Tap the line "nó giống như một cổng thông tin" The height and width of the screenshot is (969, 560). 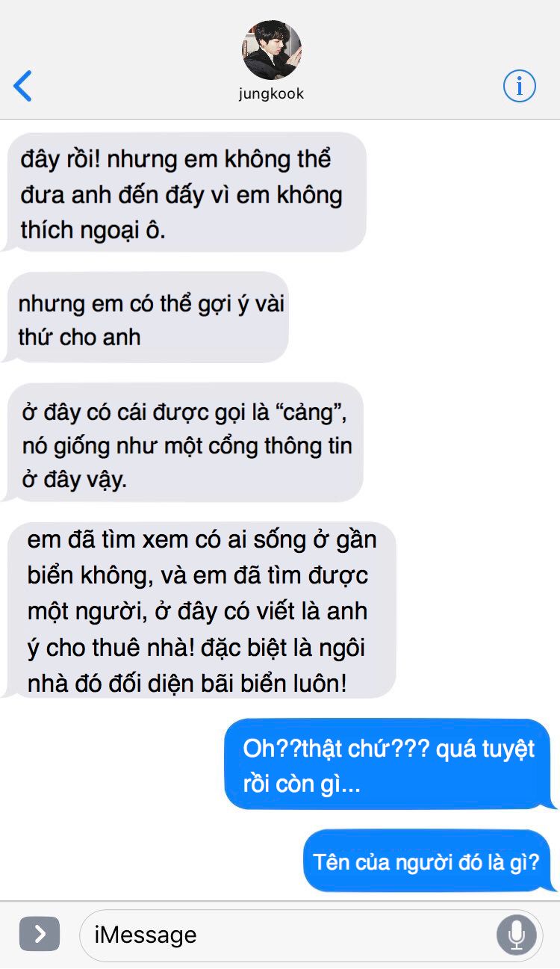pos(187,446)
